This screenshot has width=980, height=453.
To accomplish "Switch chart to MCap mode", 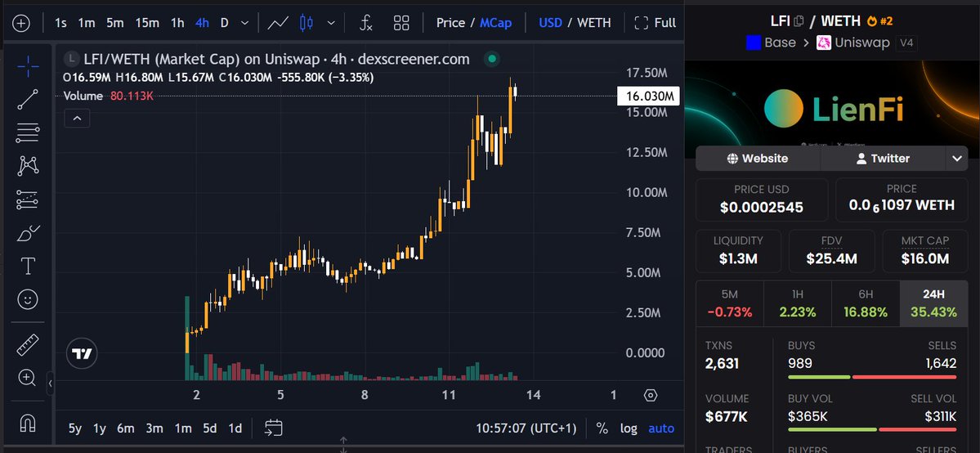I will [495, 23].
